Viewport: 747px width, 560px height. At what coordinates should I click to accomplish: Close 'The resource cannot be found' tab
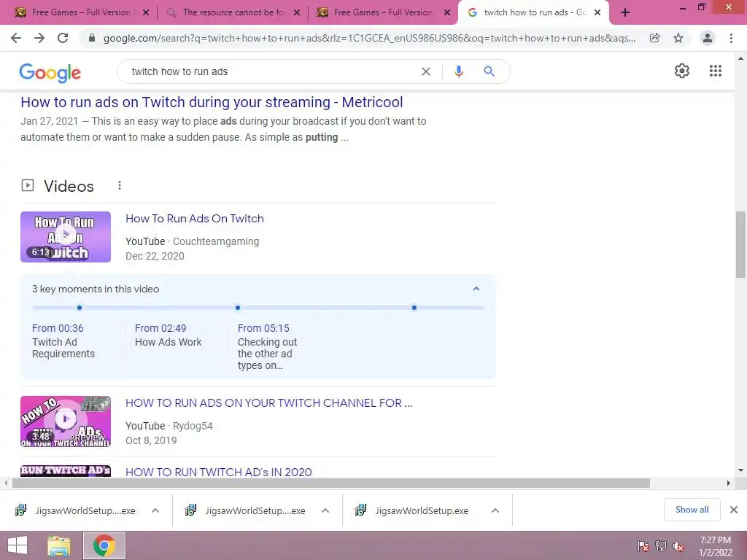tap(297, 12)
